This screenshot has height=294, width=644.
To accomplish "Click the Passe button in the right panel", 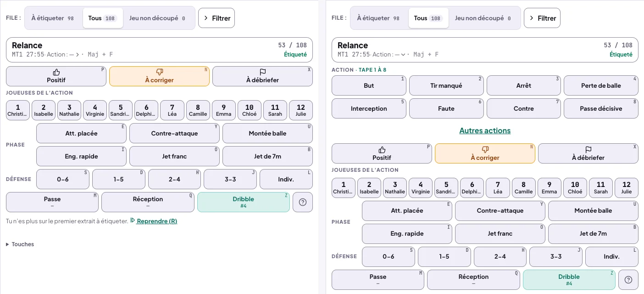I will (x=378, y=280).
